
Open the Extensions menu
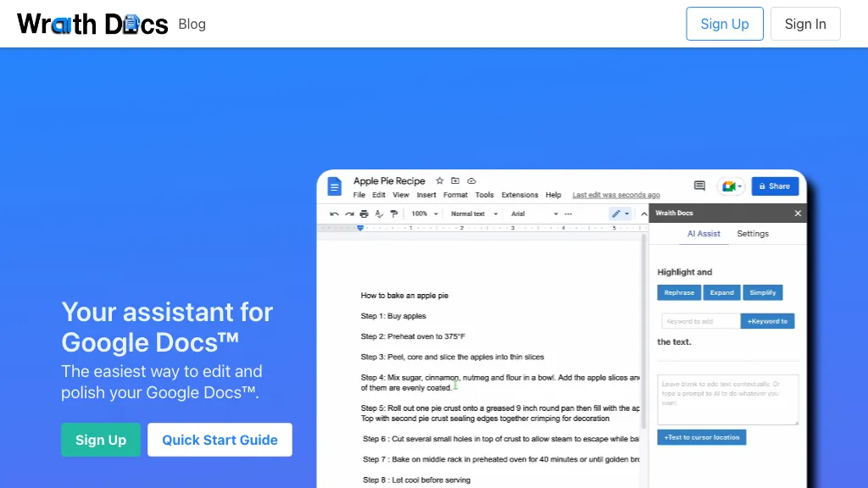520,195
